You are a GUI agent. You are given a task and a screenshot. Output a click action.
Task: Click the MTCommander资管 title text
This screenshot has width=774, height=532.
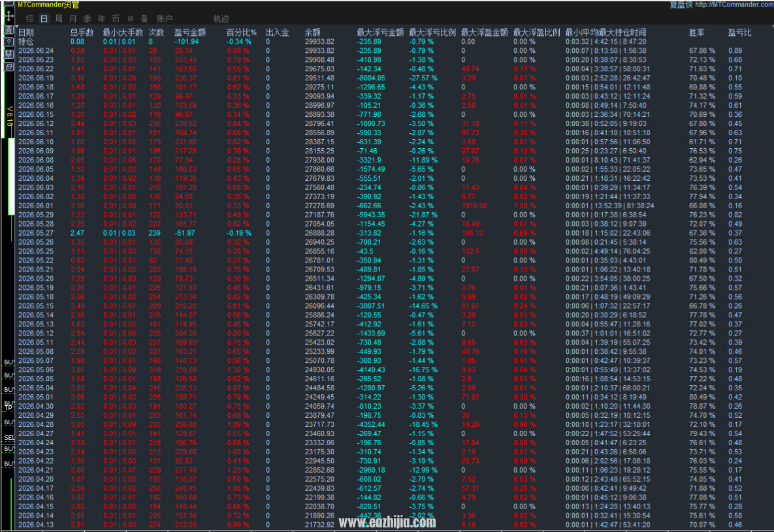click(x=48, y=5)
